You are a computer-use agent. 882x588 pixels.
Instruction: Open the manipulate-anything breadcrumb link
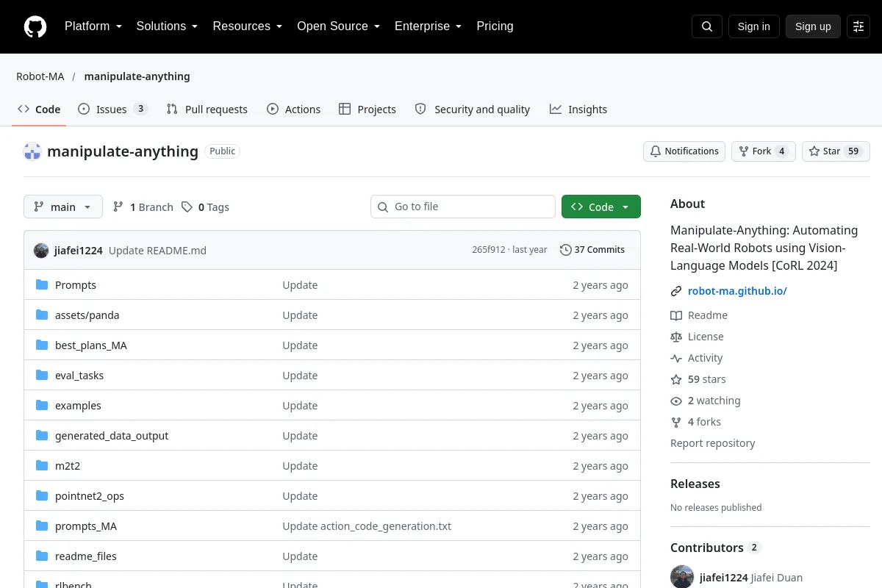coord(137,76)
